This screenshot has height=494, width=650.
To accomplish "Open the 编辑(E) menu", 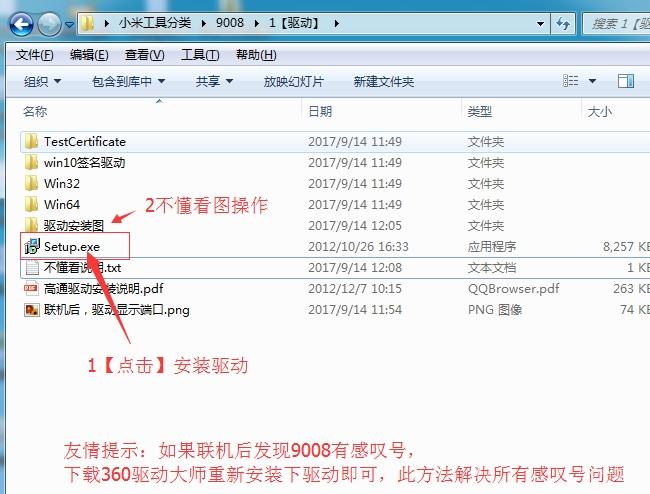I will pos(89,55).
